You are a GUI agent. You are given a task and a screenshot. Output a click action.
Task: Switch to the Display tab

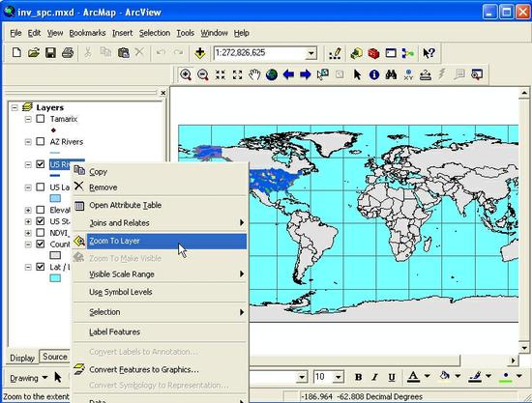(22, 358)
